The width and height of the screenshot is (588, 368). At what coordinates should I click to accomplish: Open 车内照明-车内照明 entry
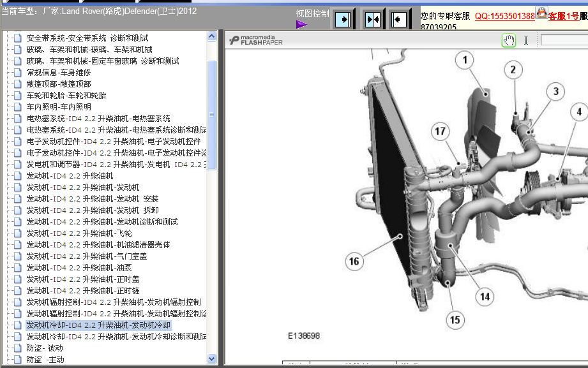pos(59,107)
